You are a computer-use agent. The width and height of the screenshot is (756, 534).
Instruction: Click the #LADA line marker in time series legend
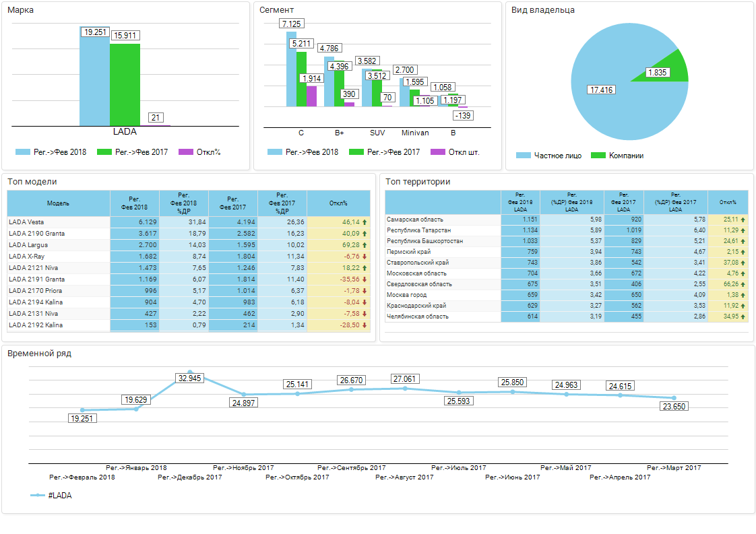(38, 496)
